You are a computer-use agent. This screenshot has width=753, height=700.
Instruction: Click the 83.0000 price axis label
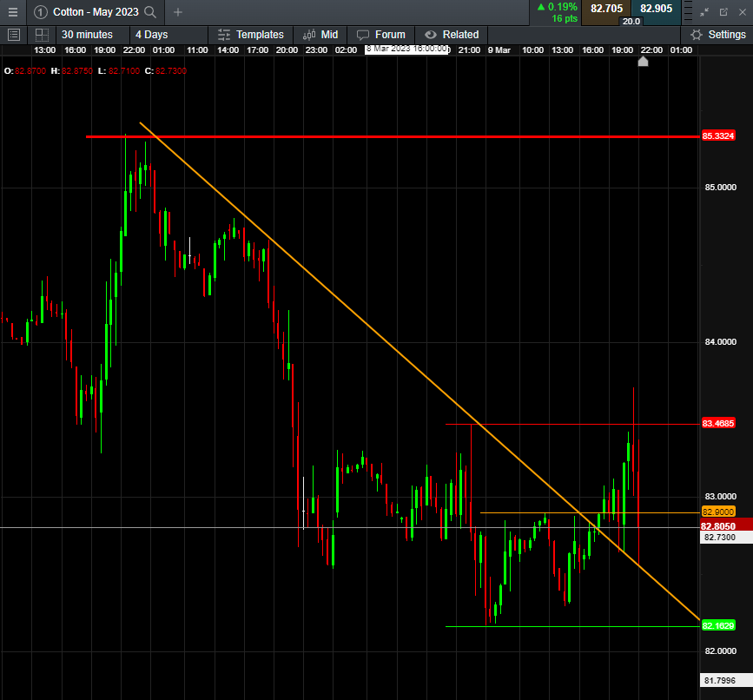tap(720, 497)
